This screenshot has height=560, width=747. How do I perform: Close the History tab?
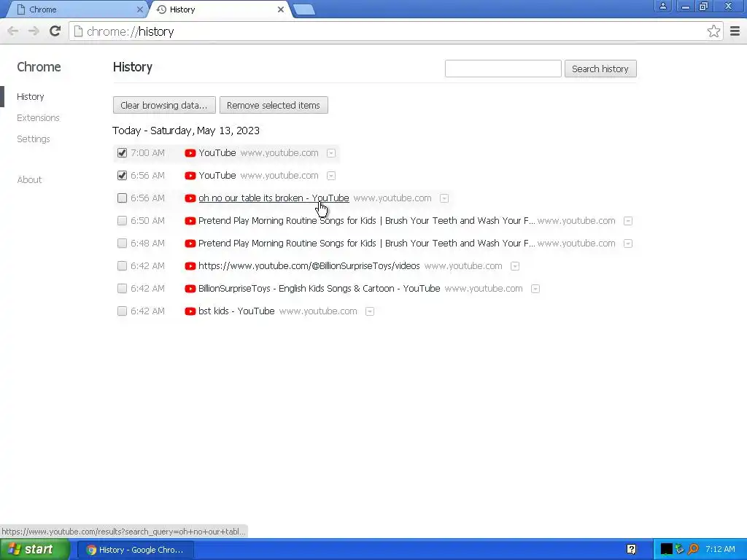(x=281, y=9)
